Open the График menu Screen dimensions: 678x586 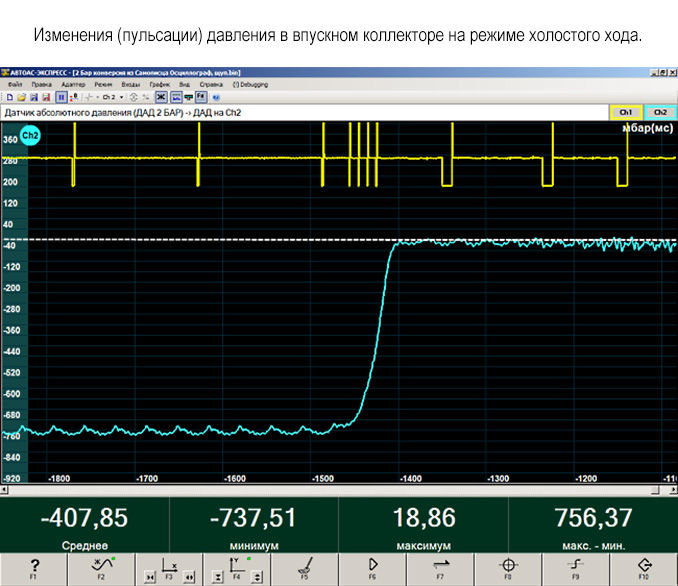(x=160, y=84)
